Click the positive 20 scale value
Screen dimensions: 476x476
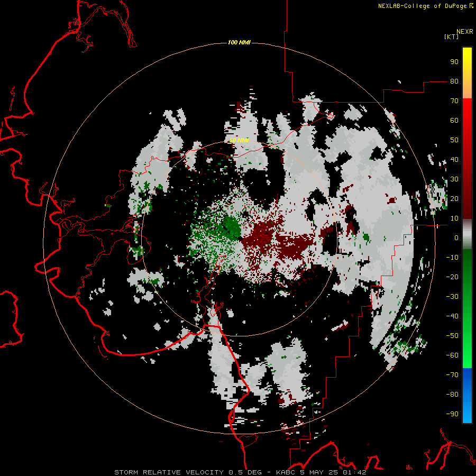[x=454, y=199]
